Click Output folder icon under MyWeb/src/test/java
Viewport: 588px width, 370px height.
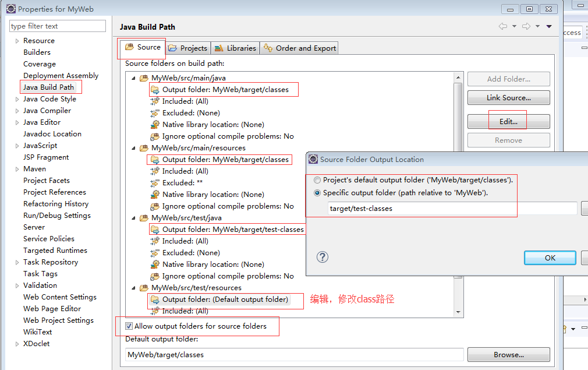click(x=155, y=230)
